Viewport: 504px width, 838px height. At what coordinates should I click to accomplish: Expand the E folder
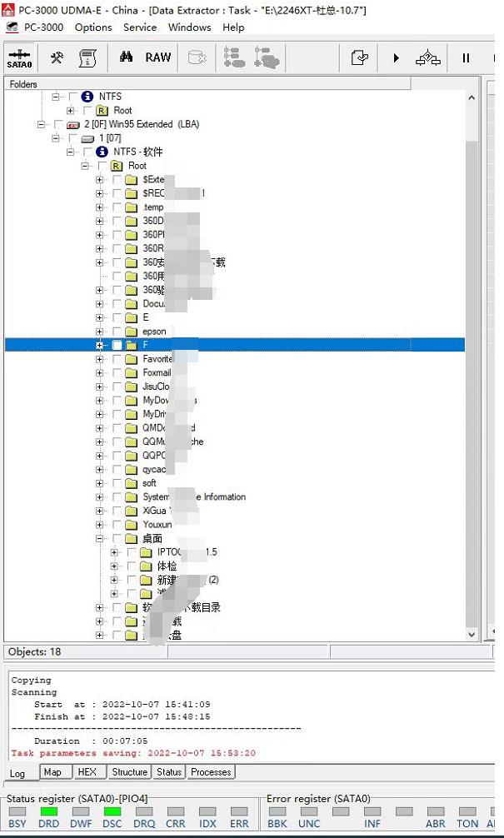[99, 317]
